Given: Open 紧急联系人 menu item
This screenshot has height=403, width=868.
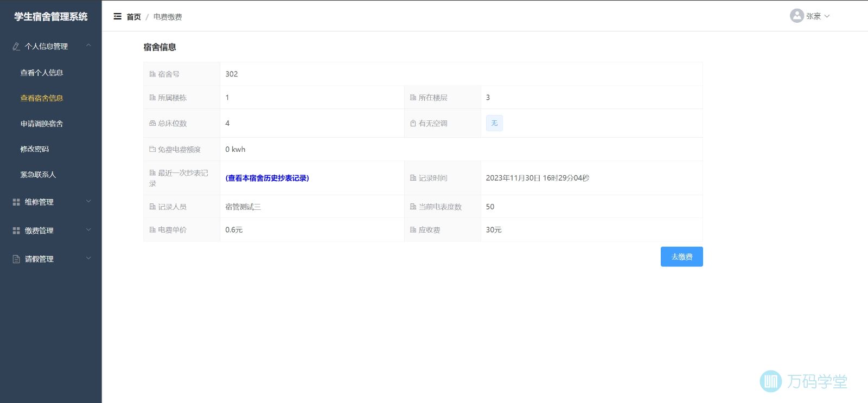Looking at the screenshot, I should click(38, 175).
